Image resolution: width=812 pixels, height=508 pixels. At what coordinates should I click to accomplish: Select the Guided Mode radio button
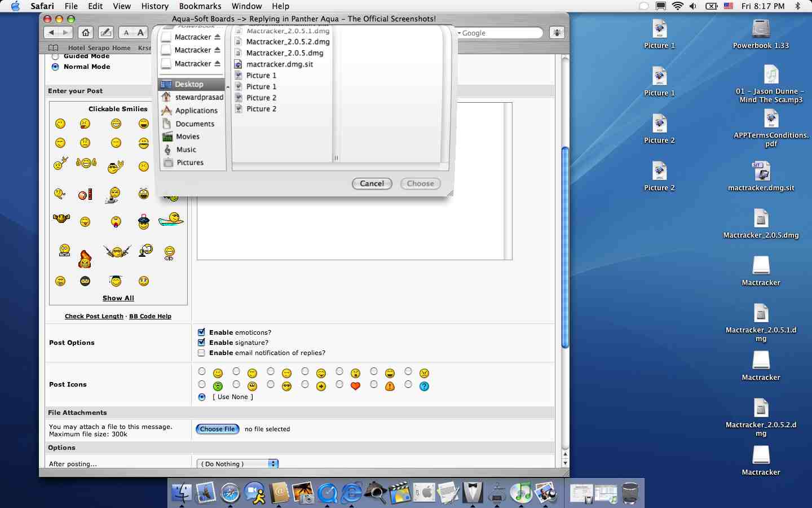pyautogui.click(x=55, y=56)
